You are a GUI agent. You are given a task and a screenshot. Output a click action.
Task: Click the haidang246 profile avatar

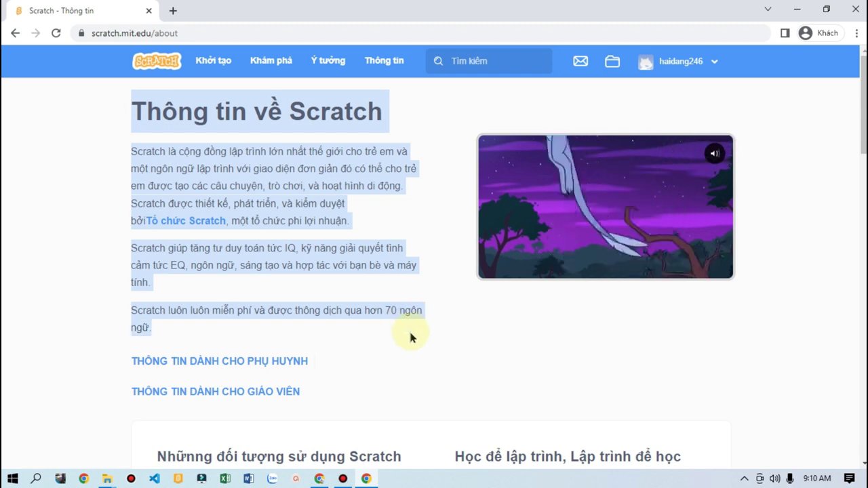coord(646,62)
